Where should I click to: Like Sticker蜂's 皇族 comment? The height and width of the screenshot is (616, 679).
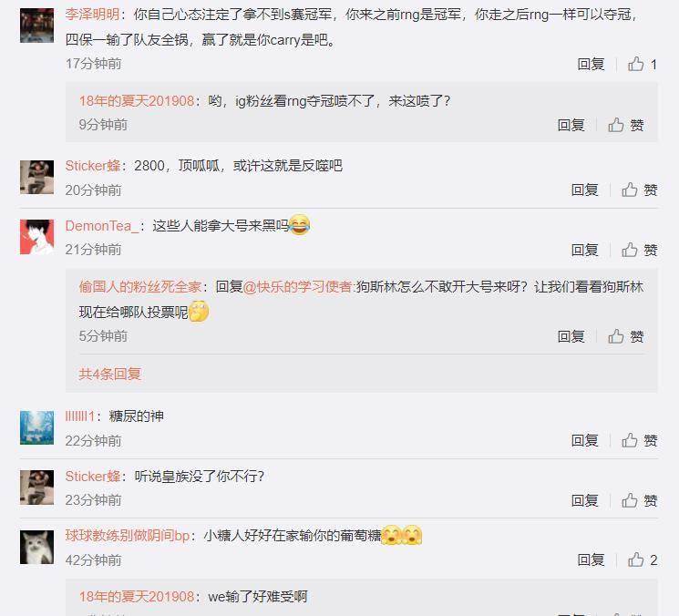tap(640, 500)
